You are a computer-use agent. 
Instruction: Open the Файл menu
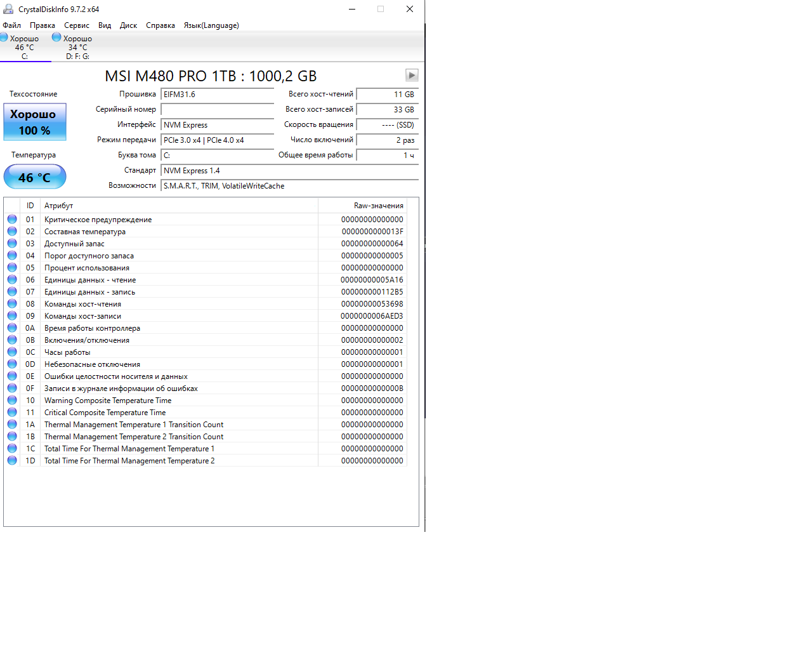[x=11, y=25]
